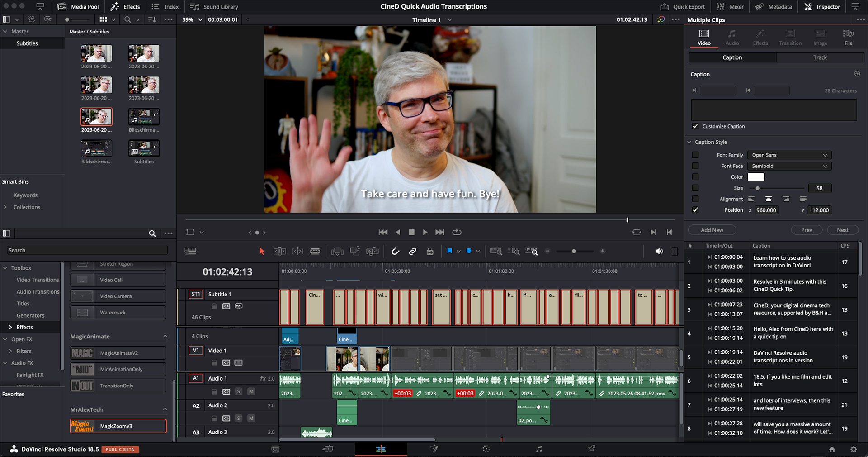Image resolution: width=868 pixels, height=457 pixels.
Task: Select the Blade Edit mode tool
Action: [315, 251]
